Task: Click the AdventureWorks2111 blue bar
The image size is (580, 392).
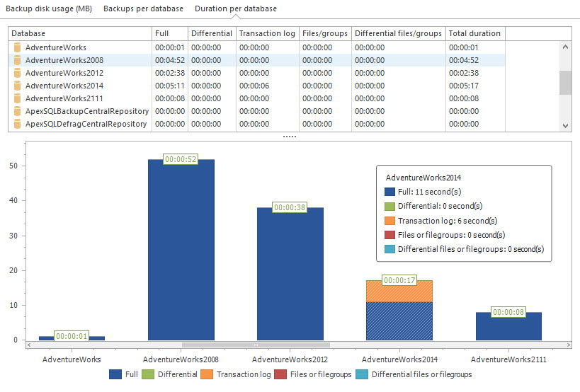Action: tap(508, 326)
